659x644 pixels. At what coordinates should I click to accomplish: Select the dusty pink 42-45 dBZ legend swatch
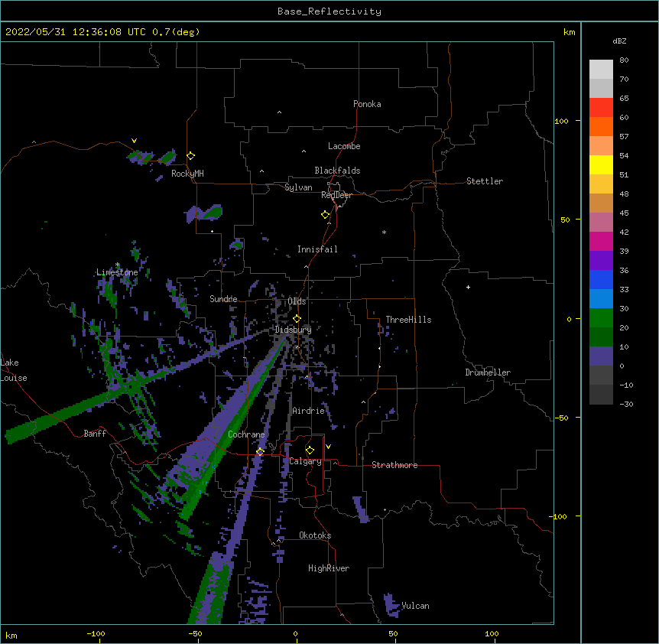point(601,223)
